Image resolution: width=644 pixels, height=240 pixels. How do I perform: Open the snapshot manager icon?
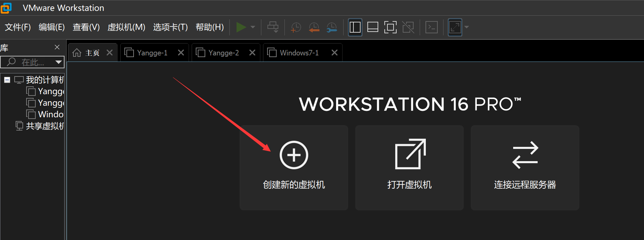pos(331,28)
